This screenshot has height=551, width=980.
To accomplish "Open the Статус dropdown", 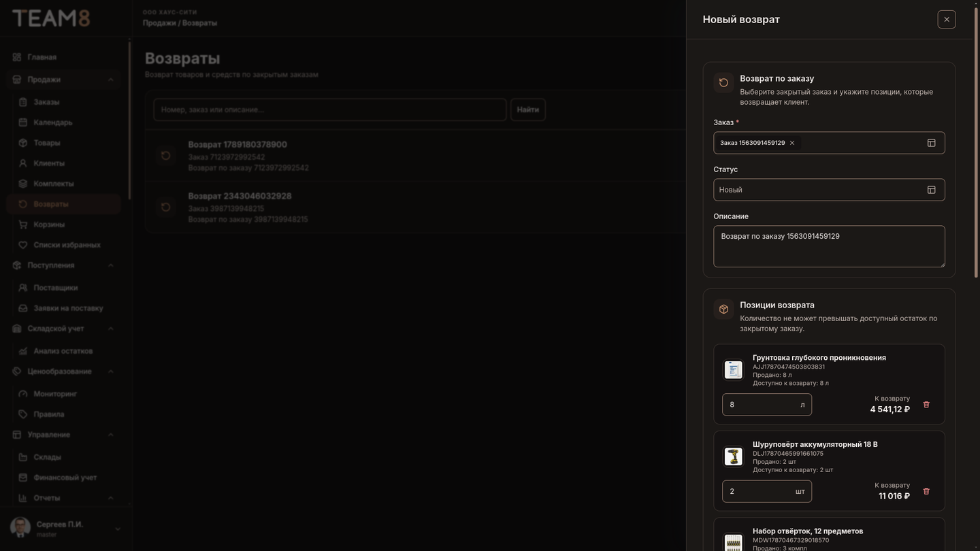I will point(829,190).
